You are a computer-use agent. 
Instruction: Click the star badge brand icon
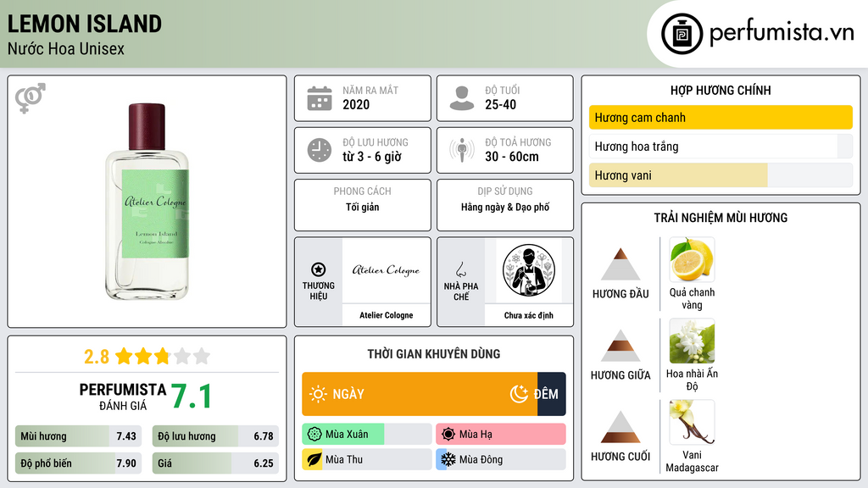[319, 269]
